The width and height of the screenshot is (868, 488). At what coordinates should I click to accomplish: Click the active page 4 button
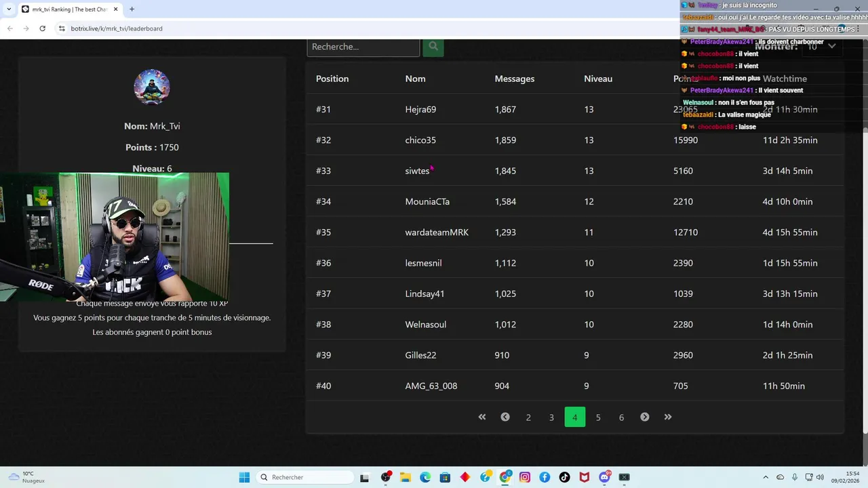(x=574, y=417)
